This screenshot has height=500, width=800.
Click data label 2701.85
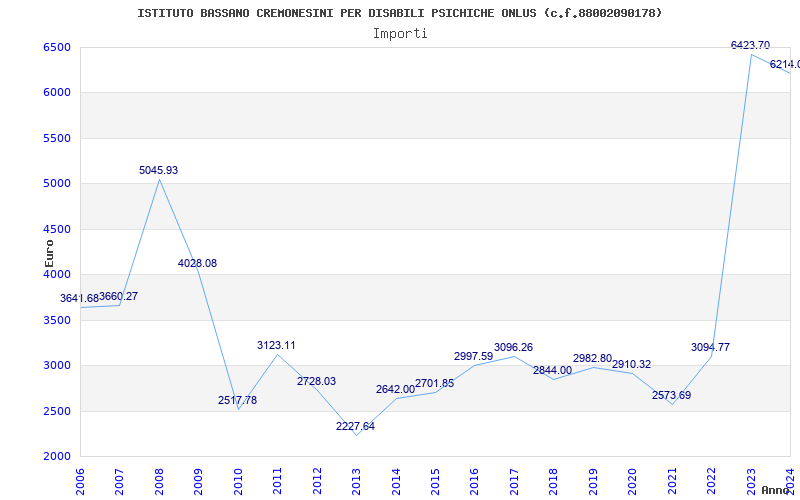[x=434, y=384]
